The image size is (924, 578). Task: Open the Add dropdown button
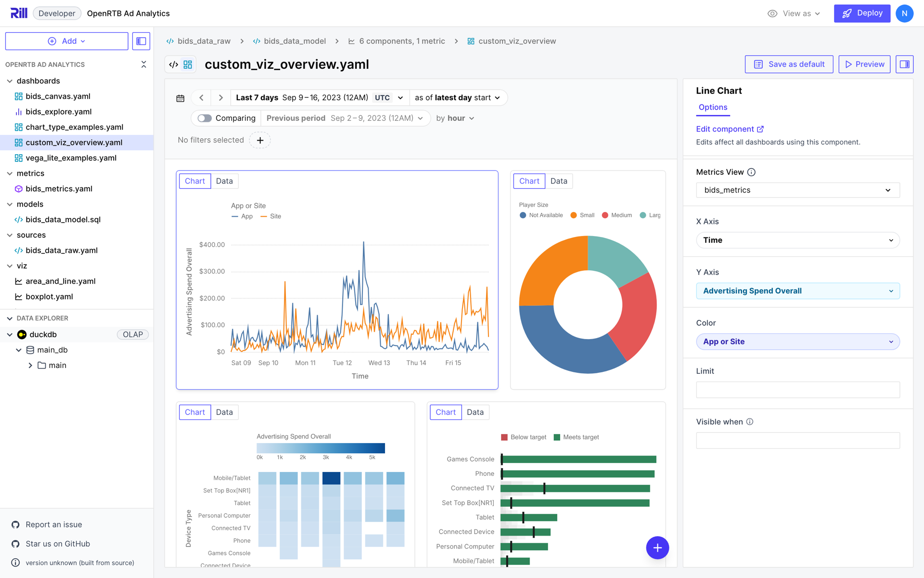pos(66,41)
